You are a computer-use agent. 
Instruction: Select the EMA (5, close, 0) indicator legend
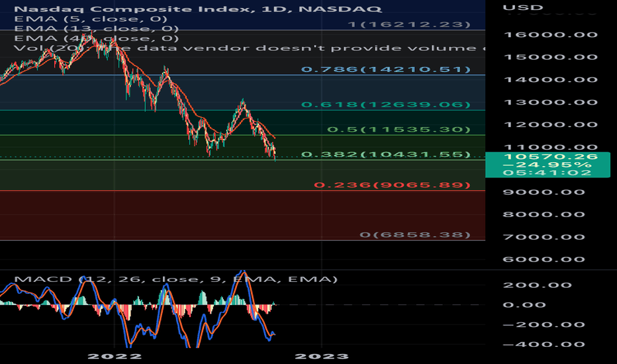click(x=91, y=19)
